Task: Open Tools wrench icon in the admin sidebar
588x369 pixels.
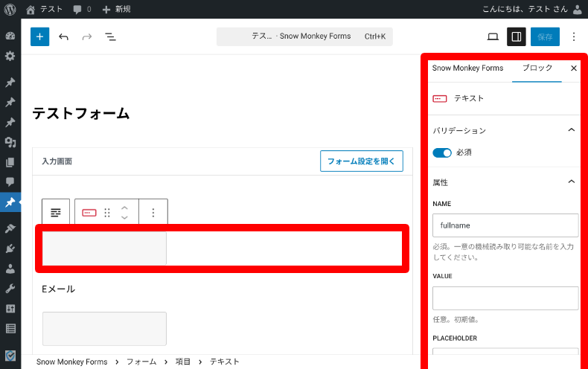Action: click(10, 289)
